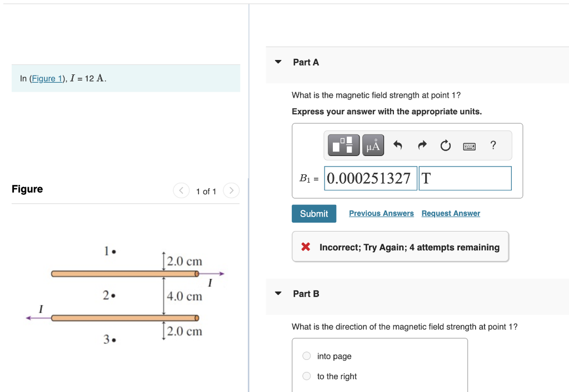Open the Figure 1 link
569x392 pixels.
click(x=47, y=79)
